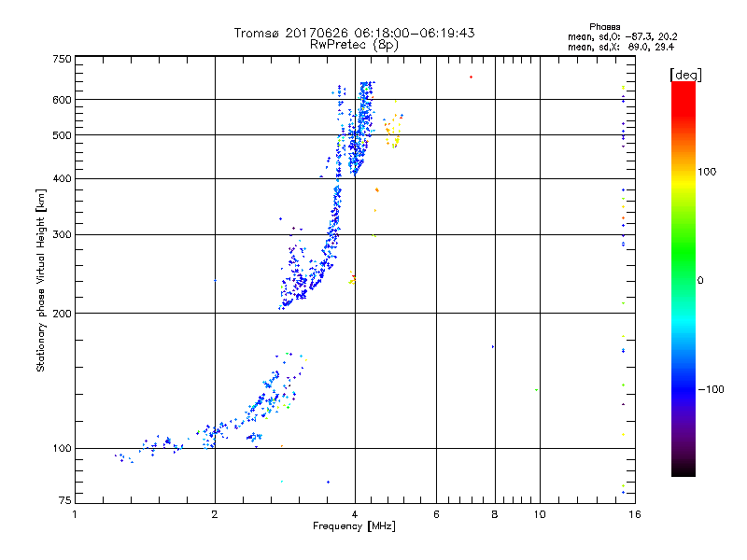Click y-axis tick label "300"
The width and height of the screenshot is (747, 560).
62,235
